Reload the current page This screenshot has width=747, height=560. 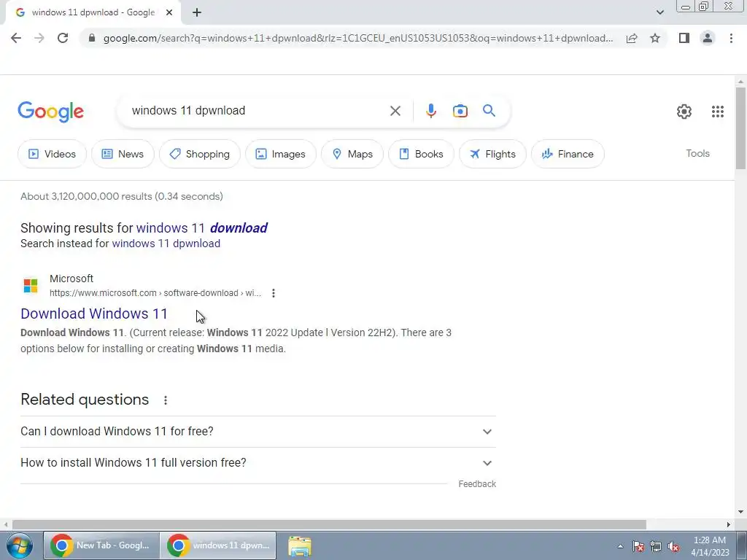(x=63, y=38)
